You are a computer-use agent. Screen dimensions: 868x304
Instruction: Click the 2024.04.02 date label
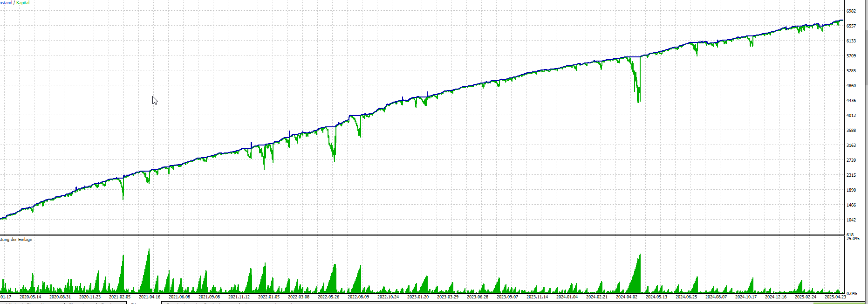[x=627, y=297]
